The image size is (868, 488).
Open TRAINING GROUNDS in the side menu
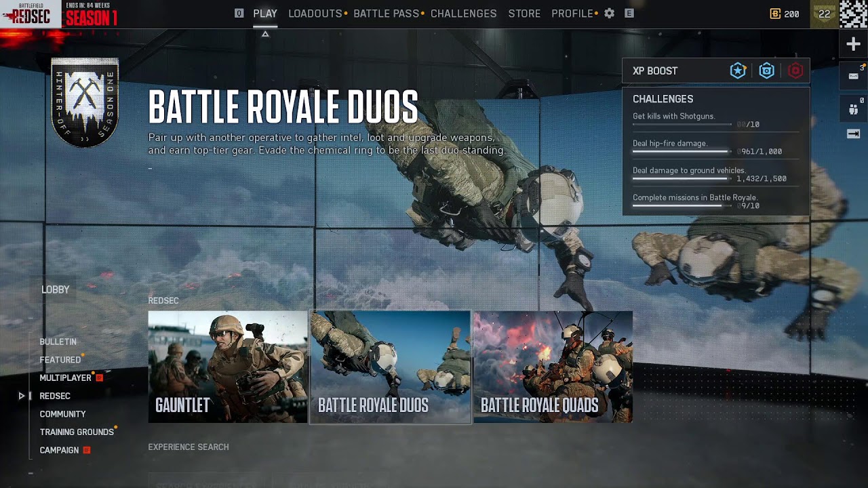(x=77, y=432)
